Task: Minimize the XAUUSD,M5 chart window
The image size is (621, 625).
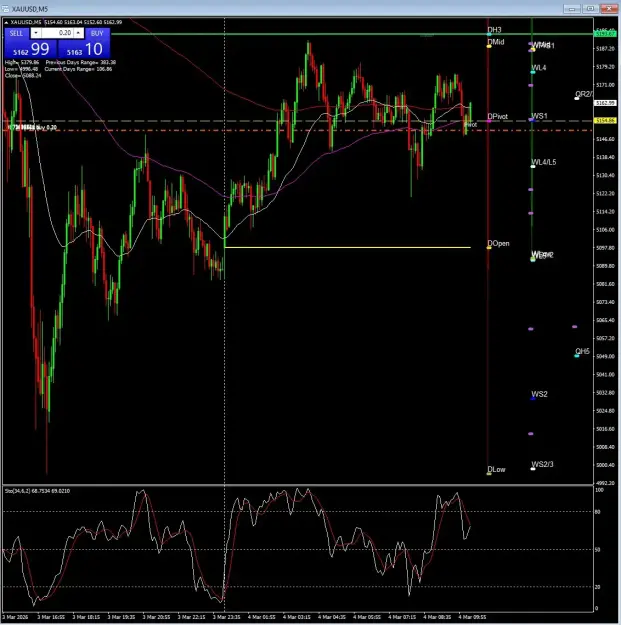Action: pos(572,9)
